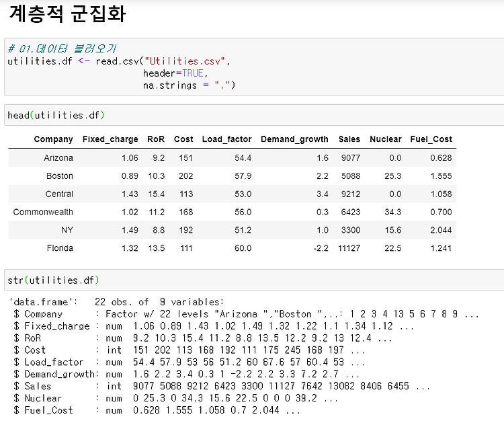Select the Arizona company cell
The height and width of the screenshot is (425, 504).
[x=58, y=157]
